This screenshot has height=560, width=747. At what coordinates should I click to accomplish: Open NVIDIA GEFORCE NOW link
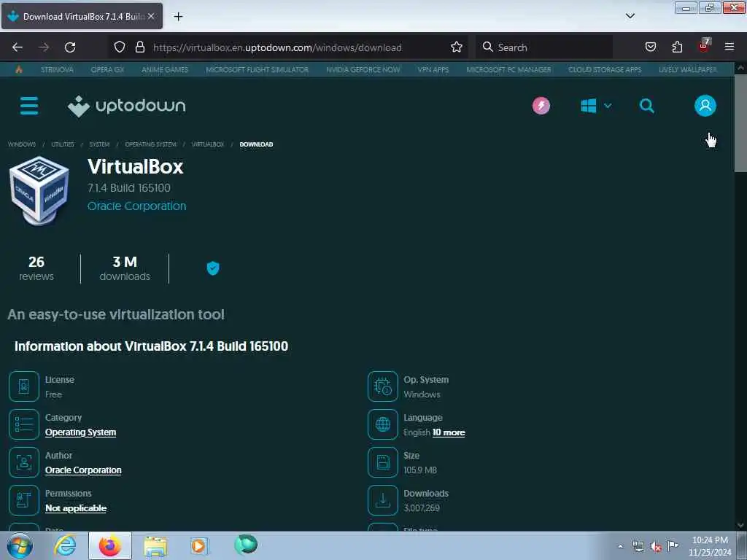pyautogui.click(x=363, y=69)
